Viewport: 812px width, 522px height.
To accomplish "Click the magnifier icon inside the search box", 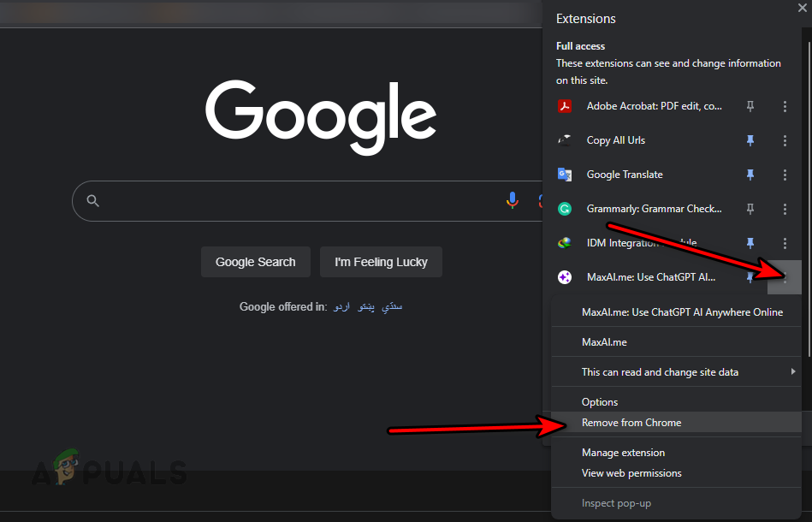I will [92, 200].
